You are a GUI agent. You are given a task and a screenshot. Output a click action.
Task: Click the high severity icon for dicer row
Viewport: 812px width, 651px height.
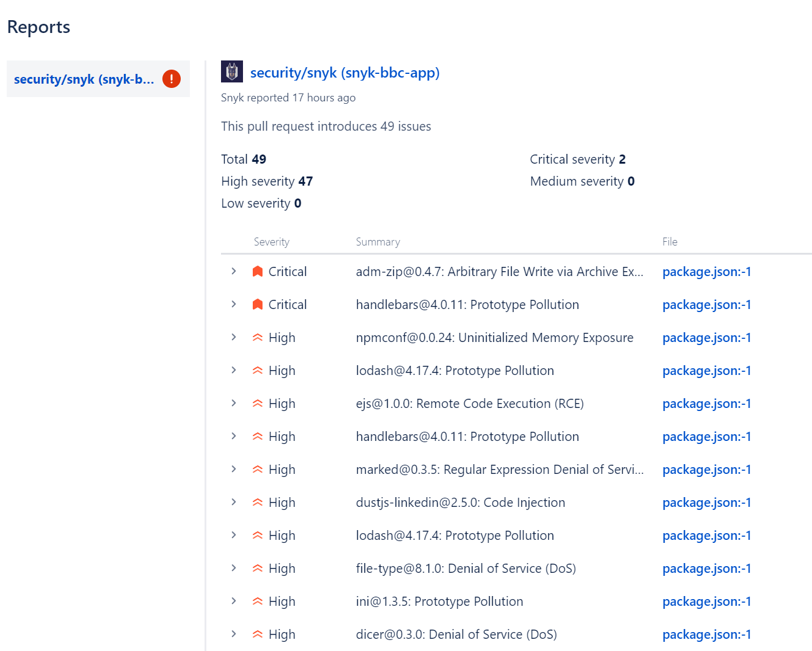pyautogui.click(x=258, y=635)
